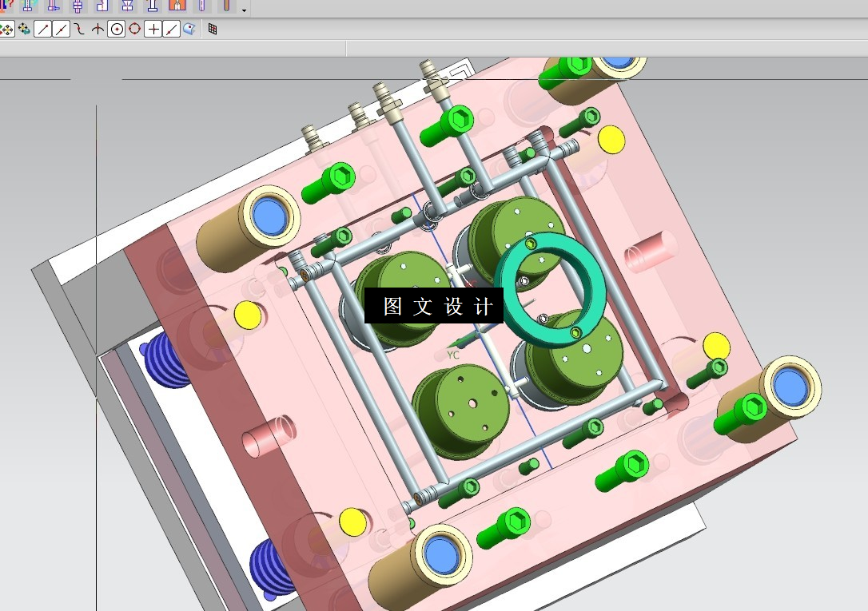This screenshot has width=868, height=611.
Task: Click the cross-shaped bolt icon in top toolbar
Action: coord(78,6)
